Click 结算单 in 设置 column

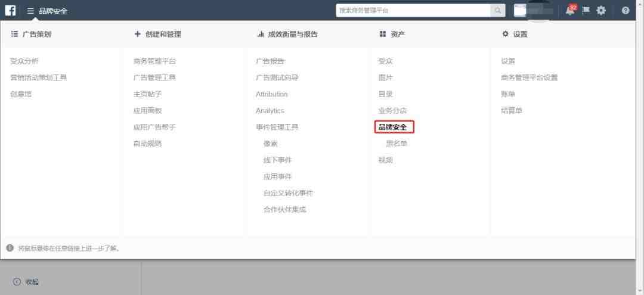[x=512, y=111]
